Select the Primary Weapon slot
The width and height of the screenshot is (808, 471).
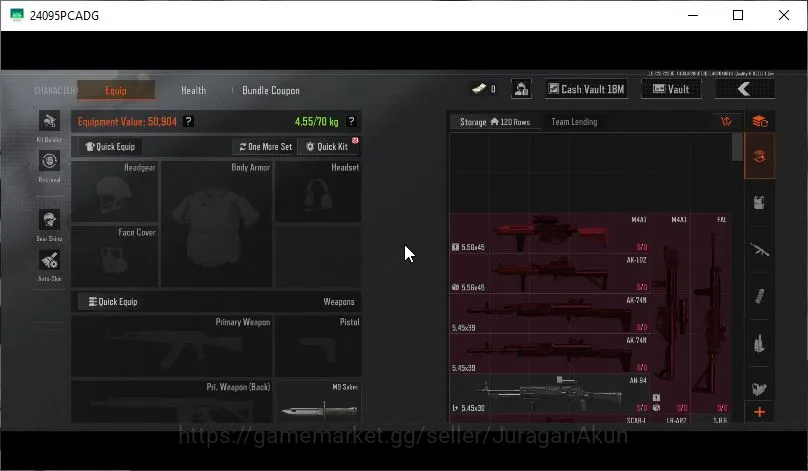tap(172, 347)
